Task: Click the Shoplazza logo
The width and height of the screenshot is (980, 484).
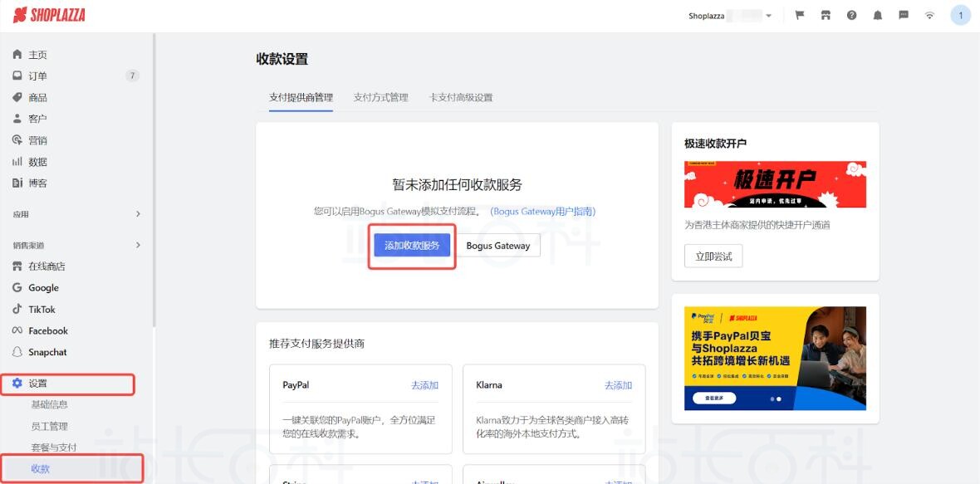Action: tap(49, 15)
